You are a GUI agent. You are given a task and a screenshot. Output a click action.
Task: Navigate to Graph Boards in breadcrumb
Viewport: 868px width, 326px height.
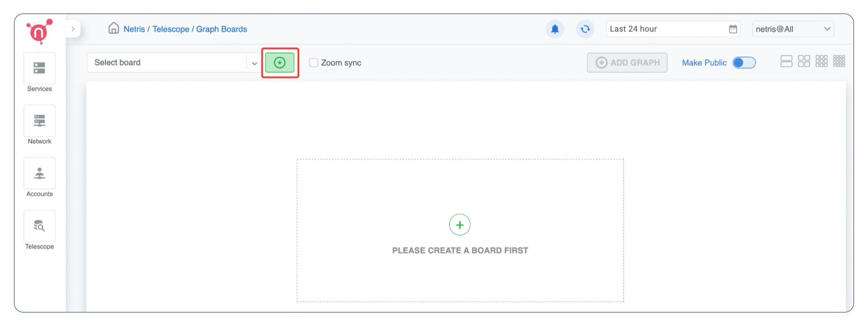[x=222, y=28]
